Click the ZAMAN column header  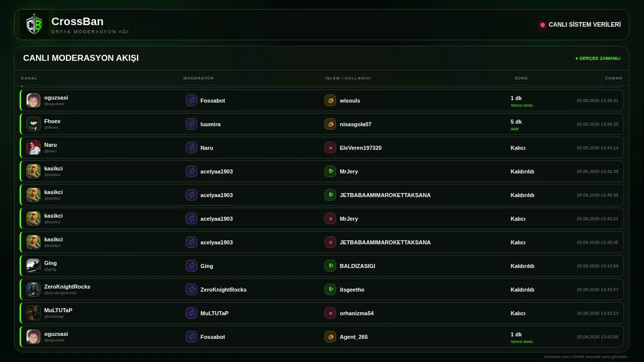(x=613, y=78)
